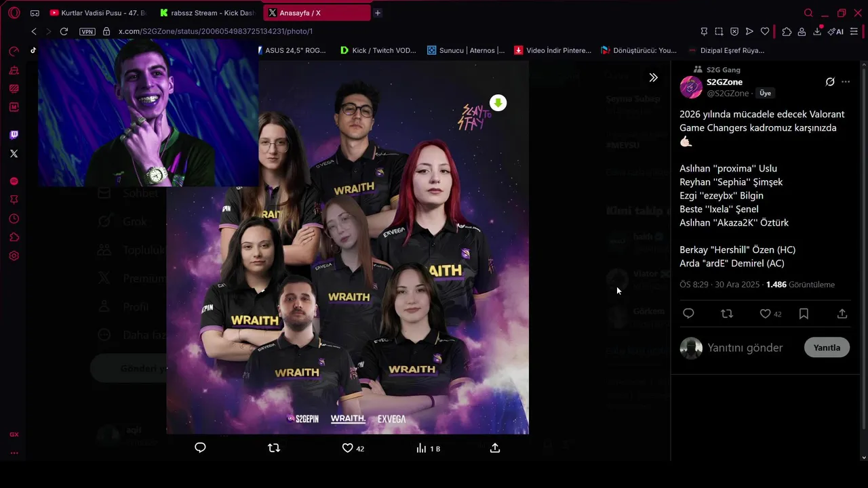Open Twitch in the Opera sidebar
This screenshot has width=868, height=488.
click(x=14, y=135)
